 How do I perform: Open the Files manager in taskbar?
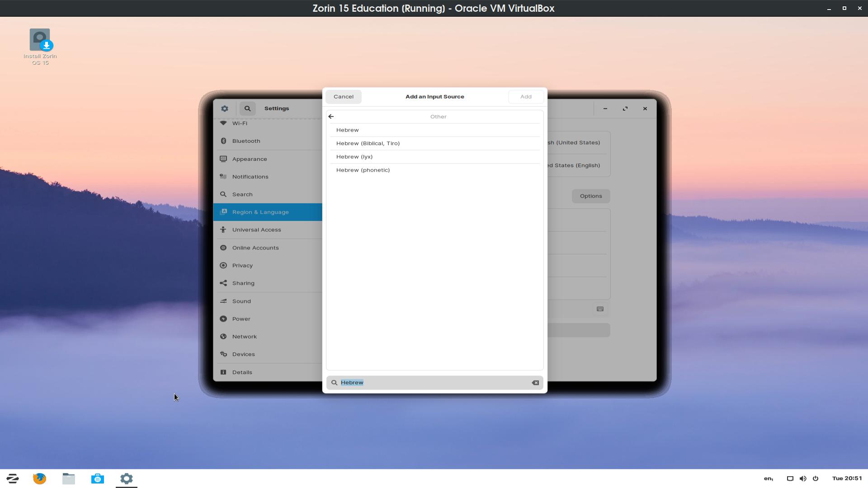coord(69,479)
